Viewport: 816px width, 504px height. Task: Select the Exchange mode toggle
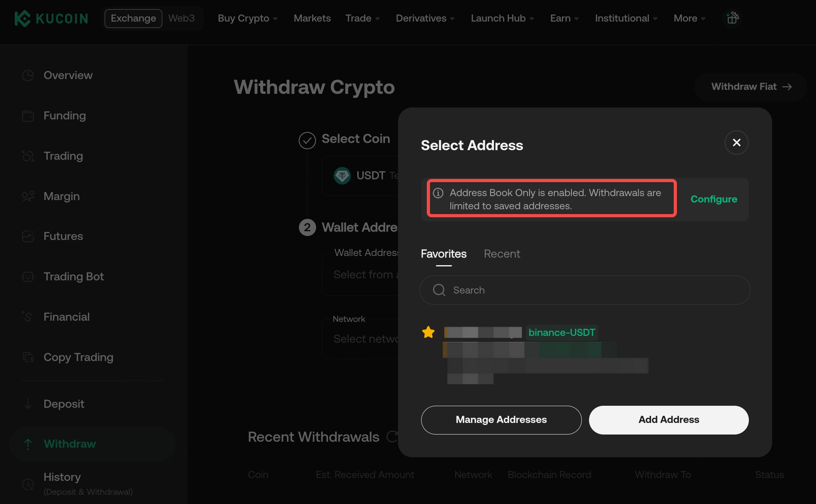pos(133,18)
